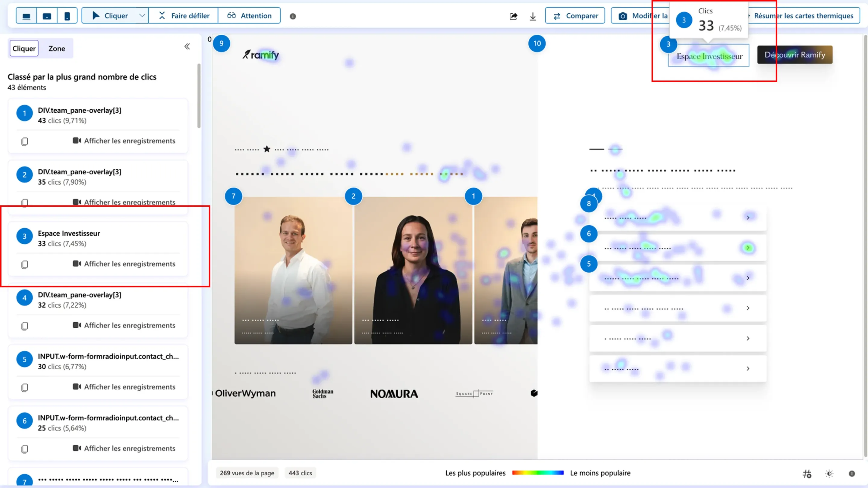Open Afficher les enregistrements for Espace Investisseur

tap(130, 264)
